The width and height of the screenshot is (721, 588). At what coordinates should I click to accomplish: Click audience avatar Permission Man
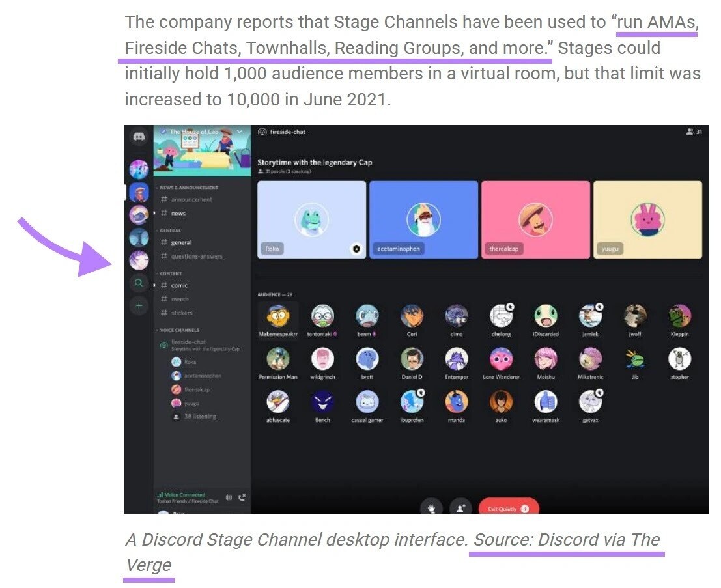pyautogui.click(x=277, y=359)
